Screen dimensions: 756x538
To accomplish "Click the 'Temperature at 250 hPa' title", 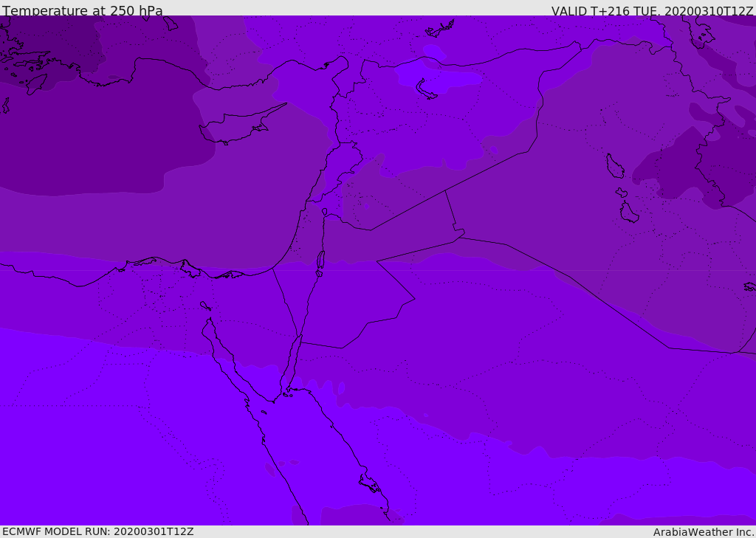I will tap(83, 10).
